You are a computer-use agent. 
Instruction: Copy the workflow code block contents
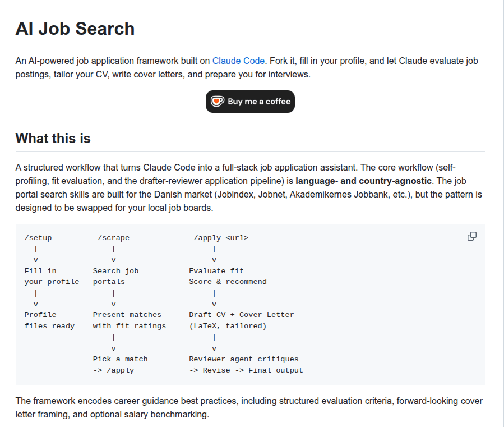point(472,237)
